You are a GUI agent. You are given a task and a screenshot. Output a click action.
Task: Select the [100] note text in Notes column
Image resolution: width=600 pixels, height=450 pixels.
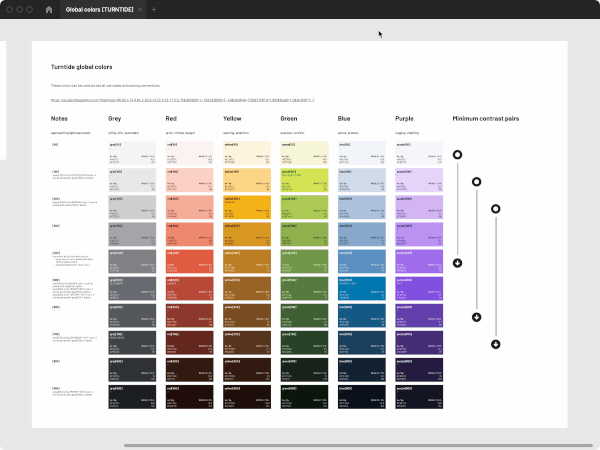(74, 175)
